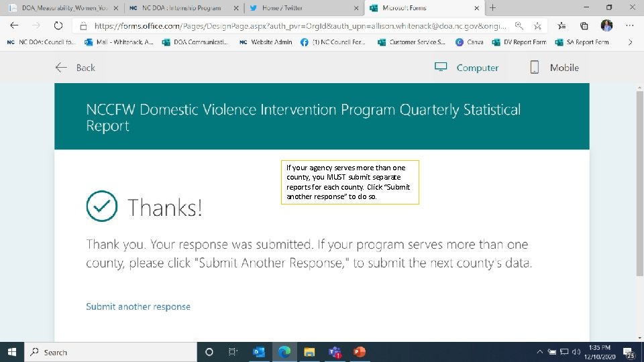Click the address bar URL field
This screenshot has width=644, height=362.
click(300, 26)
